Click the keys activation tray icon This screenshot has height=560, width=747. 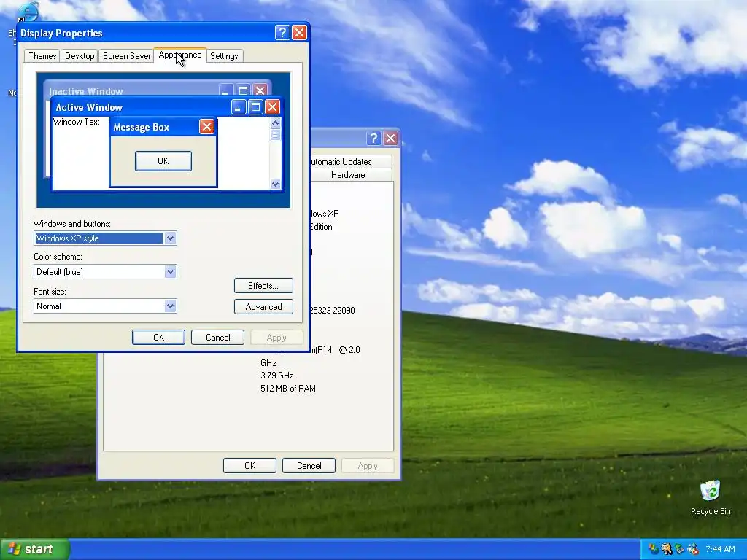(667, 549)
